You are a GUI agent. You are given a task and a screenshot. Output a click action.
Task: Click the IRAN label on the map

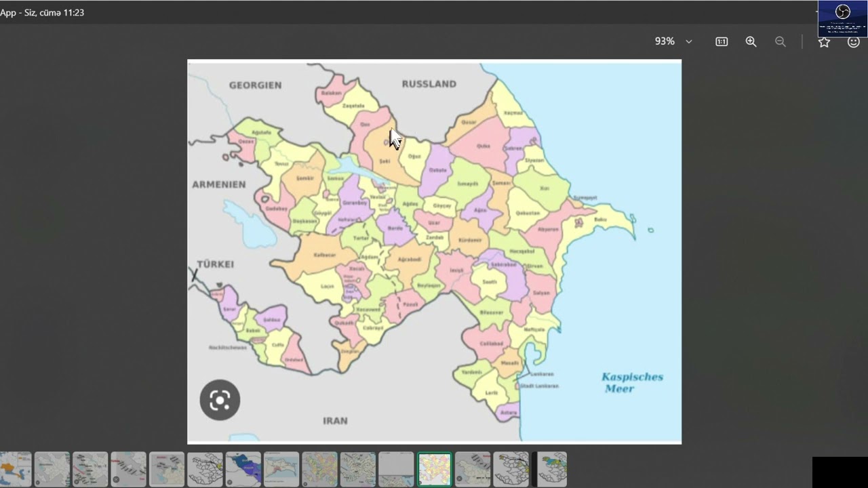click(x=335, y=421)
